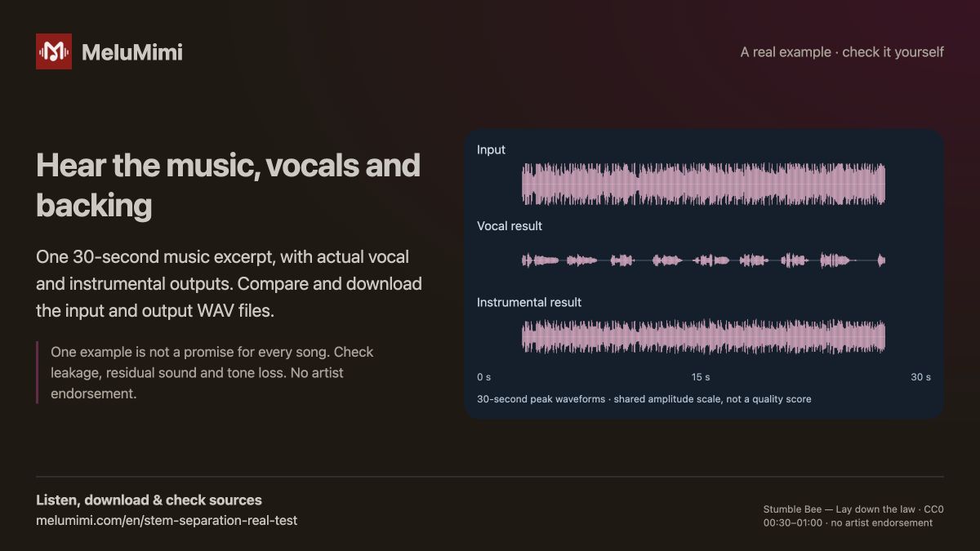Click the MeluMimi red logo icon

(54, 51)
